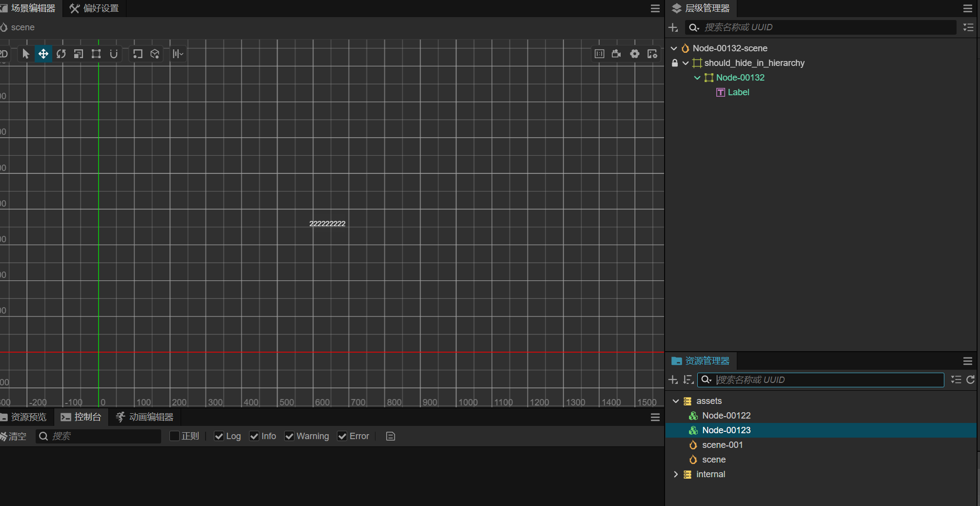Open the hierarchy panel hamburger menu
Image resolution: width=980 pixels, height=506 pixels.
pos(968,8)
